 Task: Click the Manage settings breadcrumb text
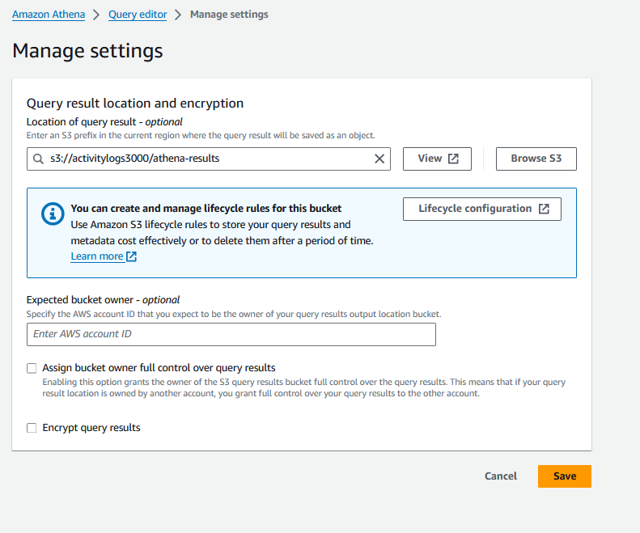coord(229,14)
